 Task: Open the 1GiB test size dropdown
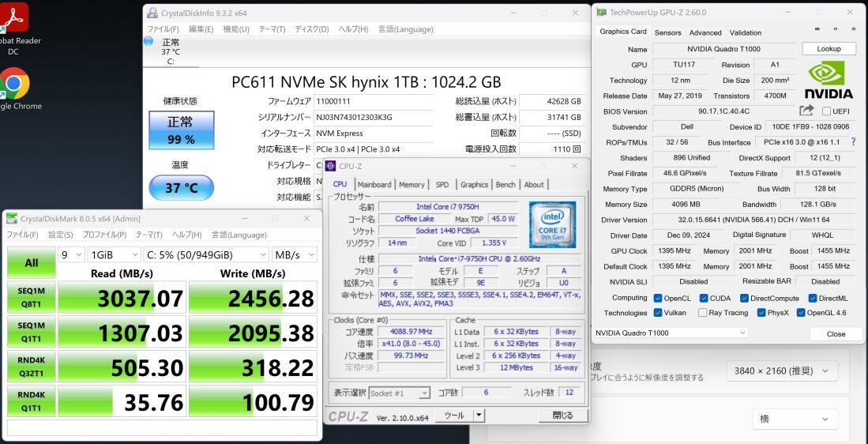coord(114,255)
